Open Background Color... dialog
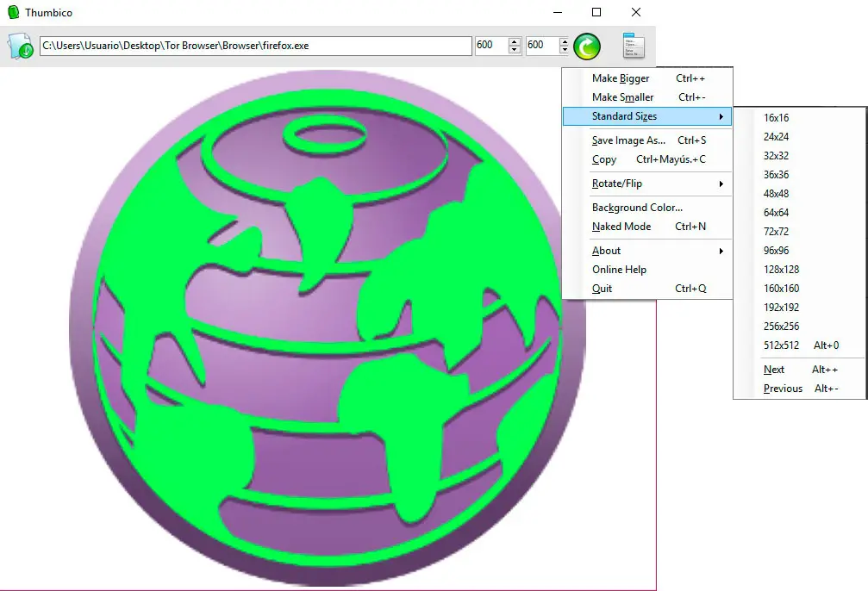The height and width of the screenshot is (591, 868). coord(647,208)
